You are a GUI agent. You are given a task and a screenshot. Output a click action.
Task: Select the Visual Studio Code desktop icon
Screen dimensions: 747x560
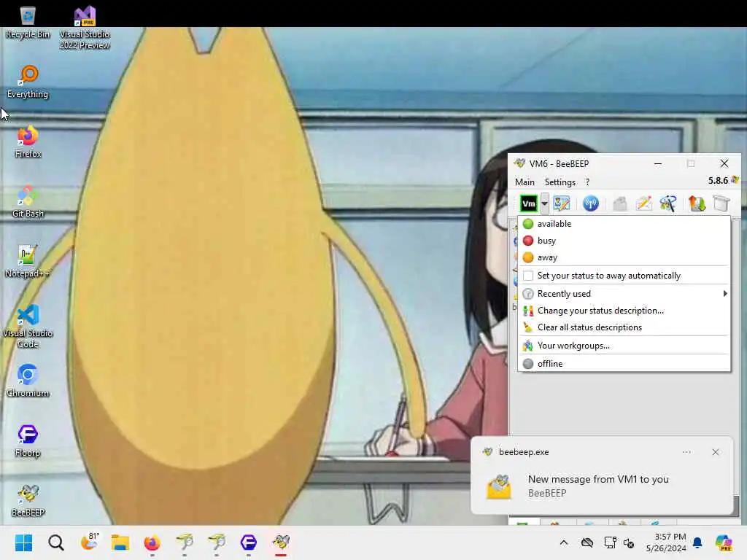pyautogui.click(x=28, y=326)
